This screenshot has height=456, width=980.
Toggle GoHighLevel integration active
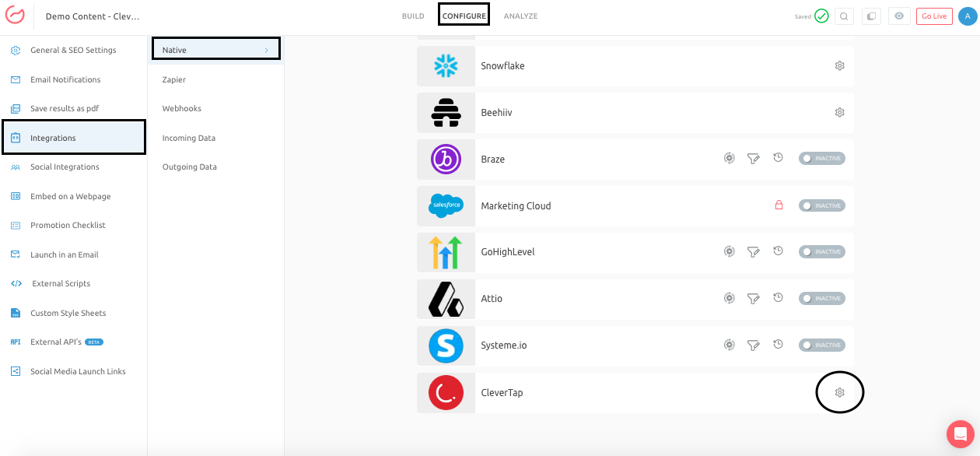[x=821, y=252]
